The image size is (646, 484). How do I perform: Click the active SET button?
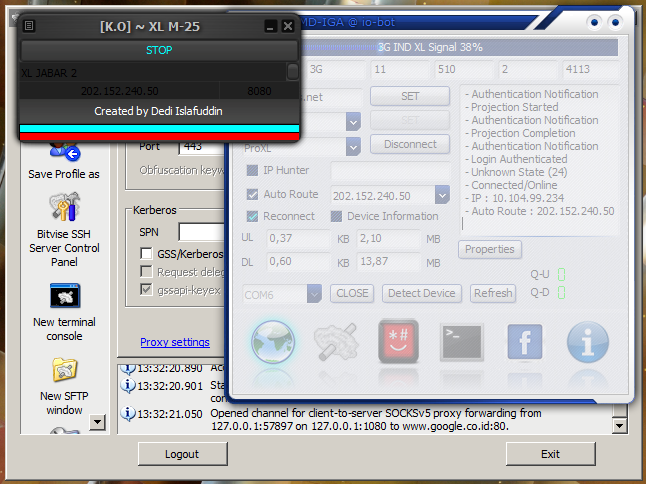click(410, 96)
